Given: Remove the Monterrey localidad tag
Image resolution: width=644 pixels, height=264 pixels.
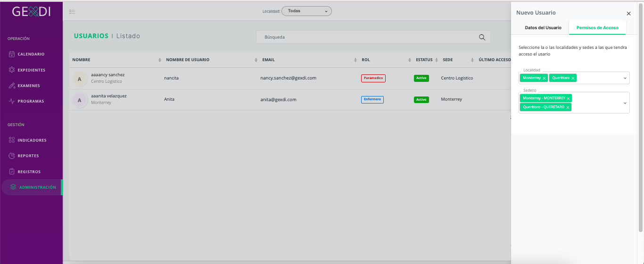Looking at the screenshot, I should tap(545, 78).
